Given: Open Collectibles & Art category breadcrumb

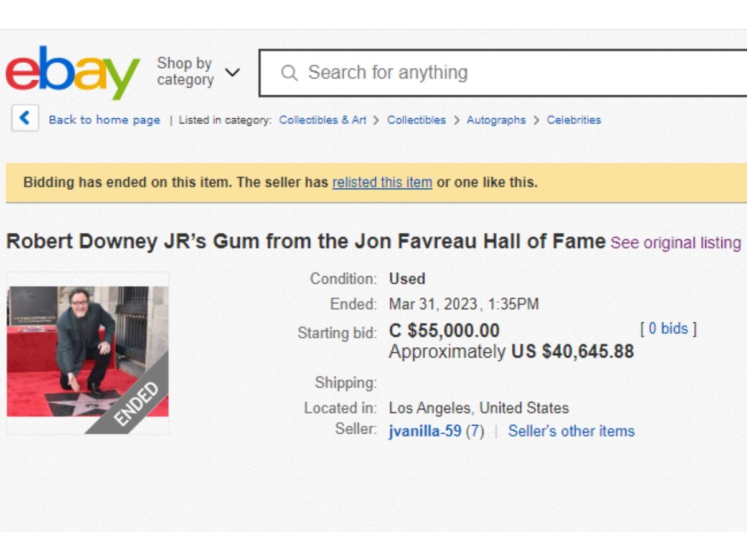Looking at the screenshot, I should [x=322, y=120].
